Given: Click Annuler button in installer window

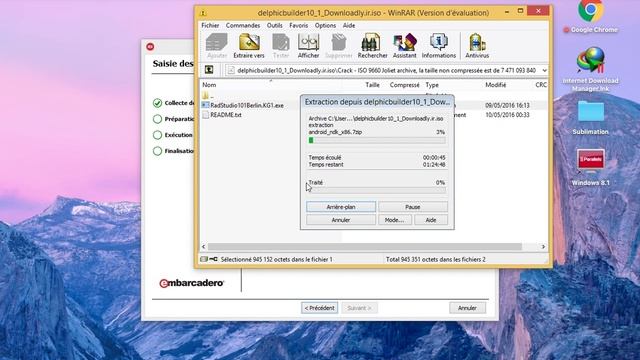Looking at the screenshot, I should tap(467, 308).
